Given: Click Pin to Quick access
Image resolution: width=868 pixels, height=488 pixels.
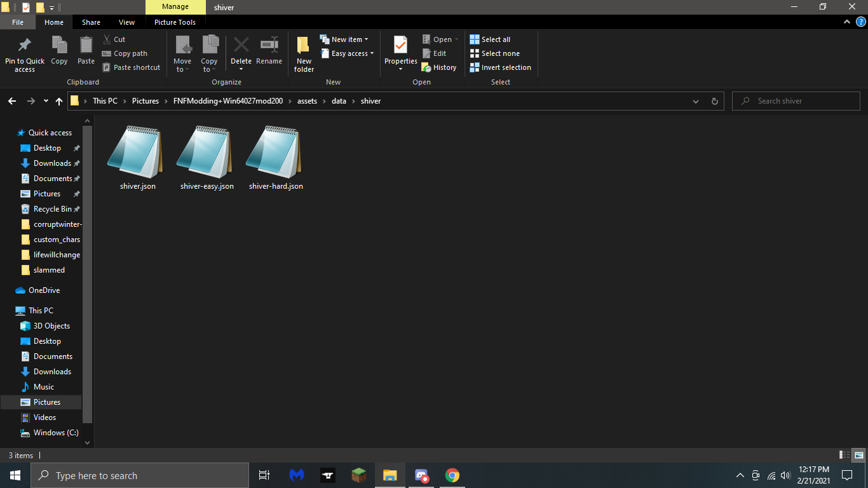Looking at the screenshot, I should pos(24,53).
